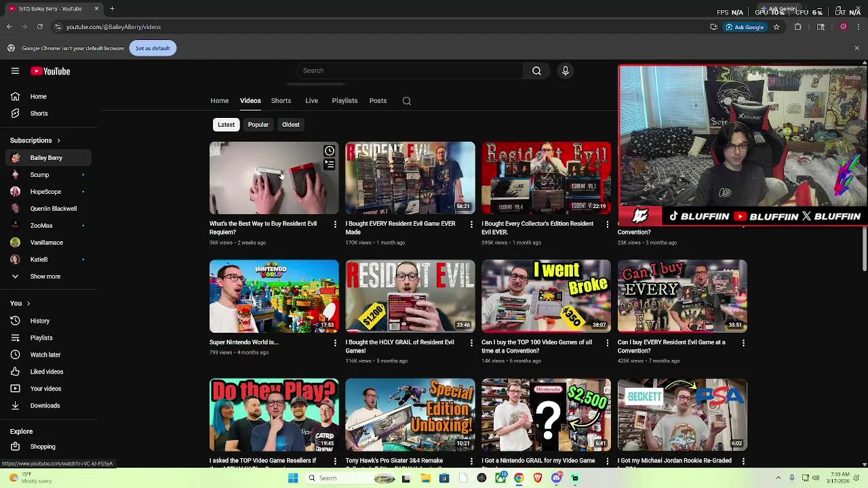Open options for Collector's Edition Resident Evil video
The height and width of the screenshot is (488, 868).
point(607,224)
